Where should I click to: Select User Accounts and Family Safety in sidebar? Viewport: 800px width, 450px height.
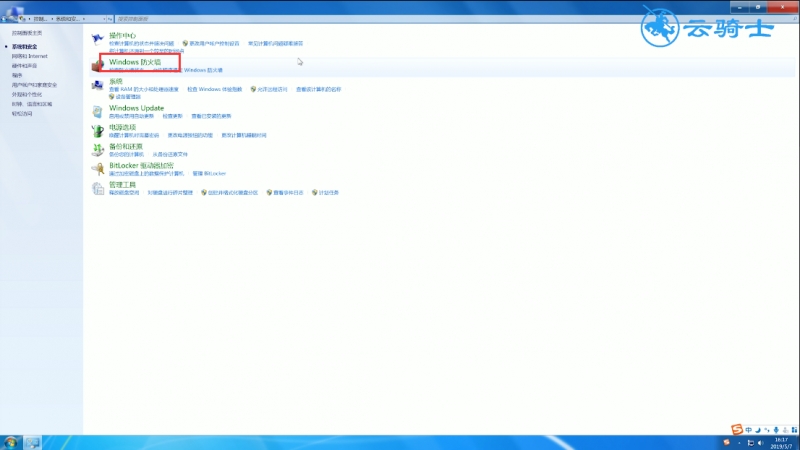[x=34, y=85]
